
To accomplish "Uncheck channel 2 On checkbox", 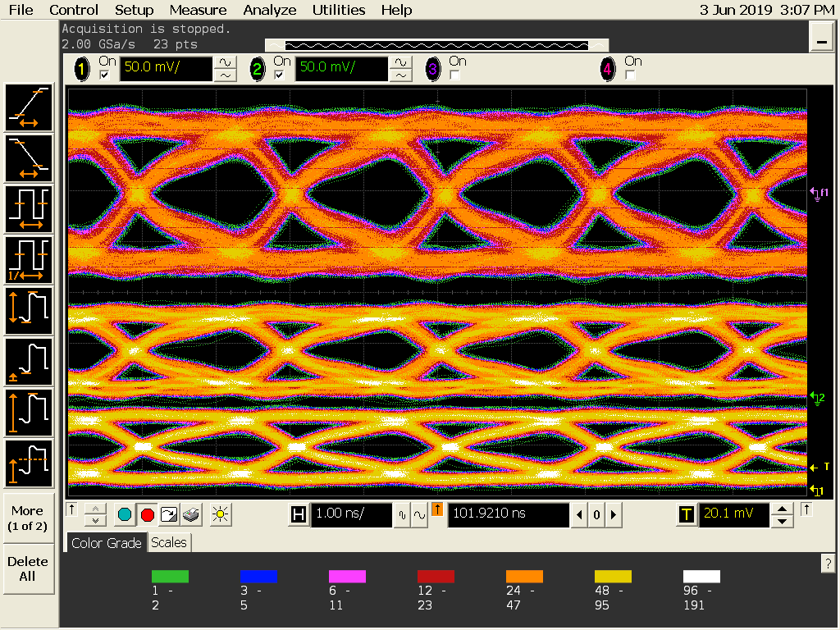I will (x=280, y=75).
